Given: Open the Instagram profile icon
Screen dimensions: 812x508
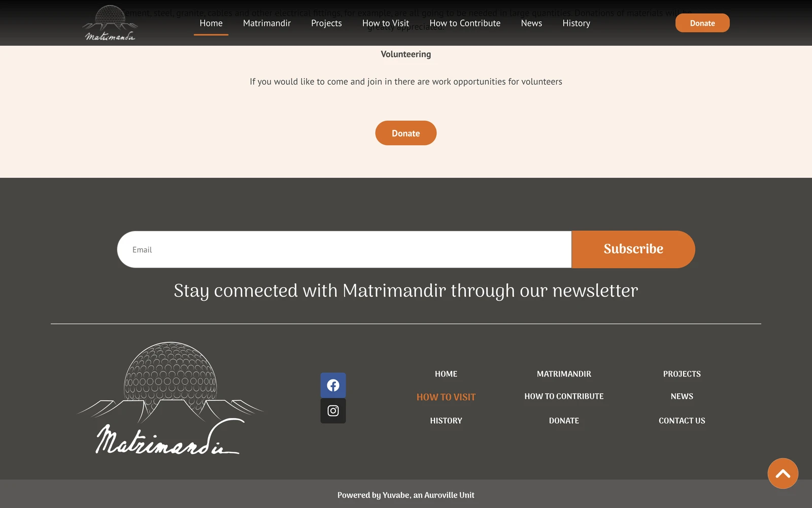Looking at the screenshot, I should (333, 410).
